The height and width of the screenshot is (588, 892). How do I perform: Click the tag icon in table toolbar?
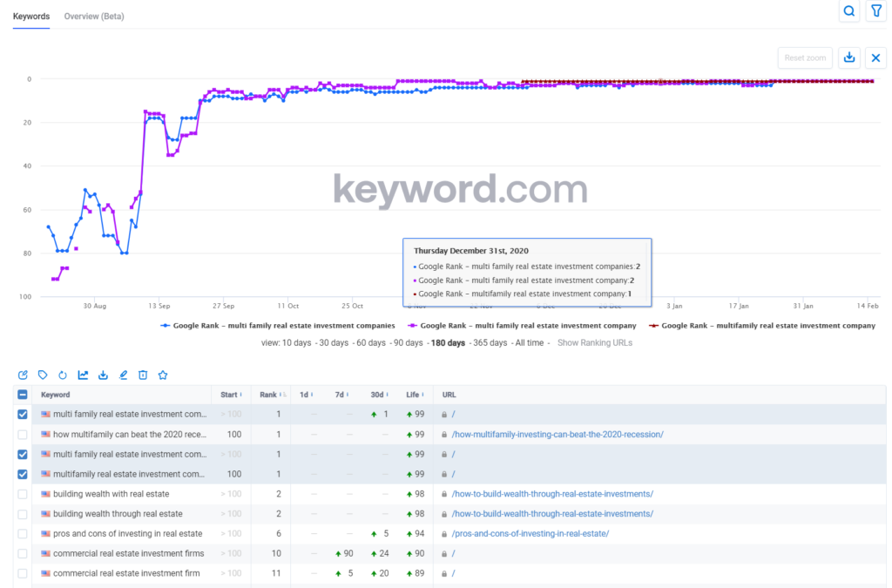tap(43, 375)
